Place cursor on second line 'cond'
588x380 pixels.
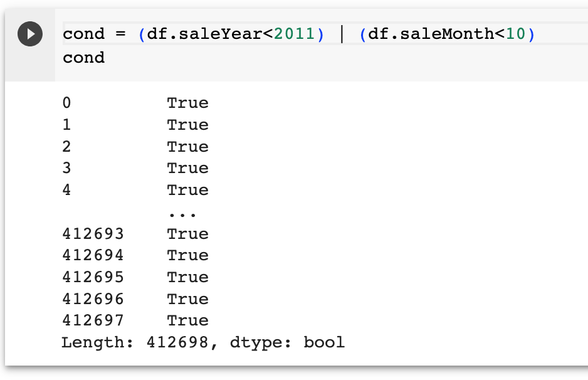[x=83, y=58]
